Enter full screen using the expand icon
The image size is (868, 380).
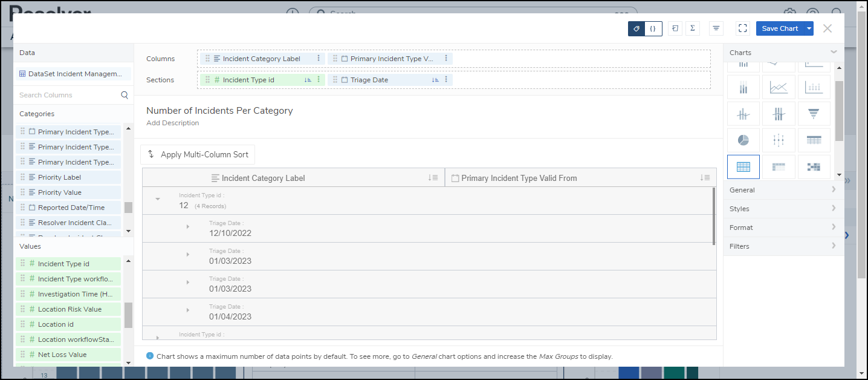743,28
